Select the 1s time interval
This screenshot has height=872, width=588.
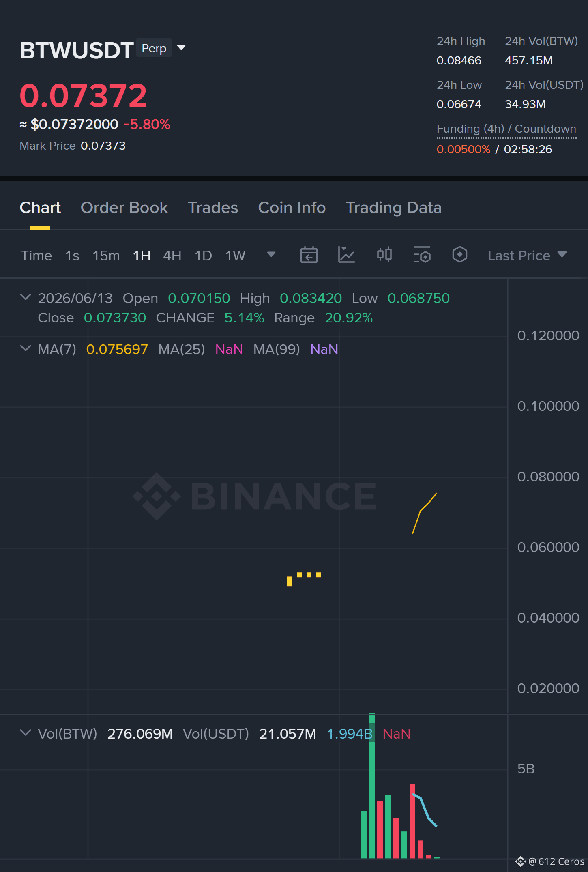72,256
